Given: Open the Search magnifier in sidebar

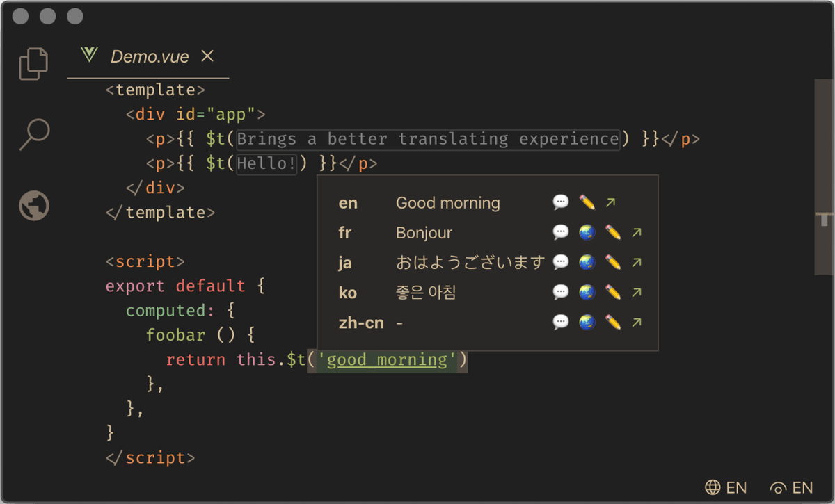Looking at the screenshot, I should tap(34, 134).
